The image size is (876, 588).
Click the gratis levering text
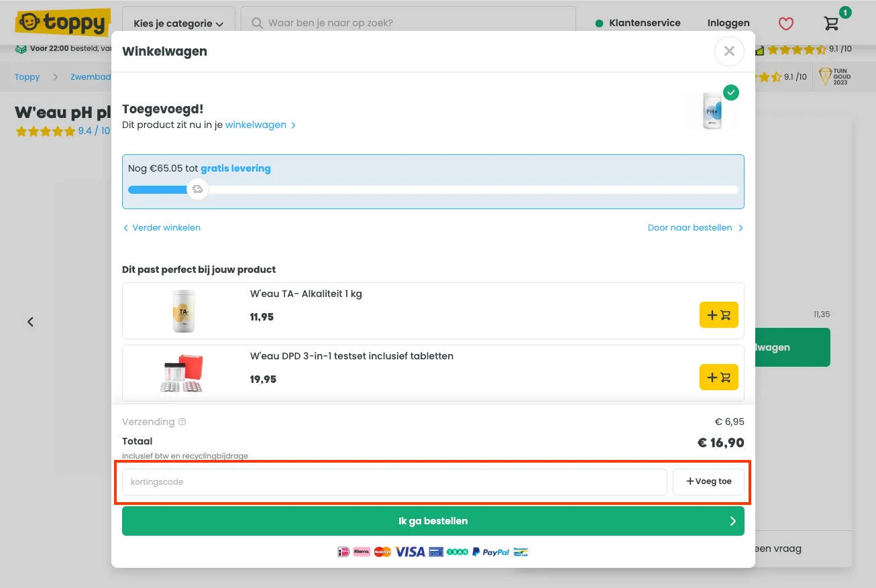[x=235, y=168]
